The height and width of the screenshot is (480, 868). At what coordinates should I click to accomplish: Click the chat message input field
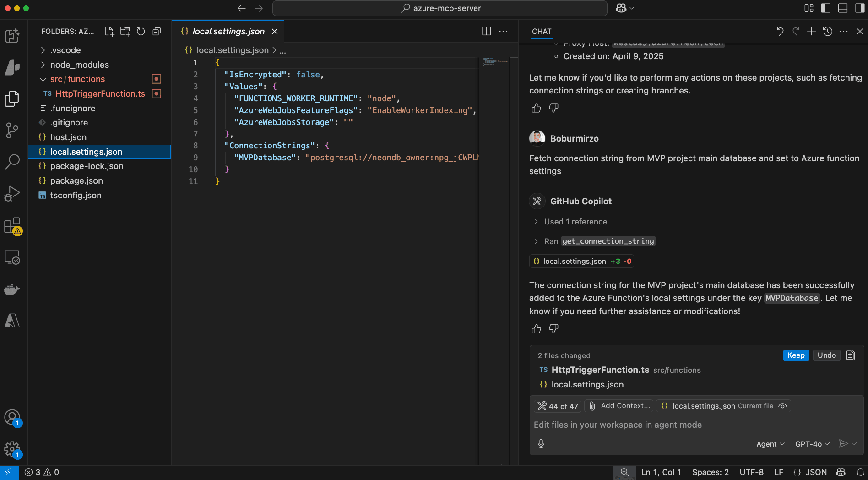pos(641,425)
